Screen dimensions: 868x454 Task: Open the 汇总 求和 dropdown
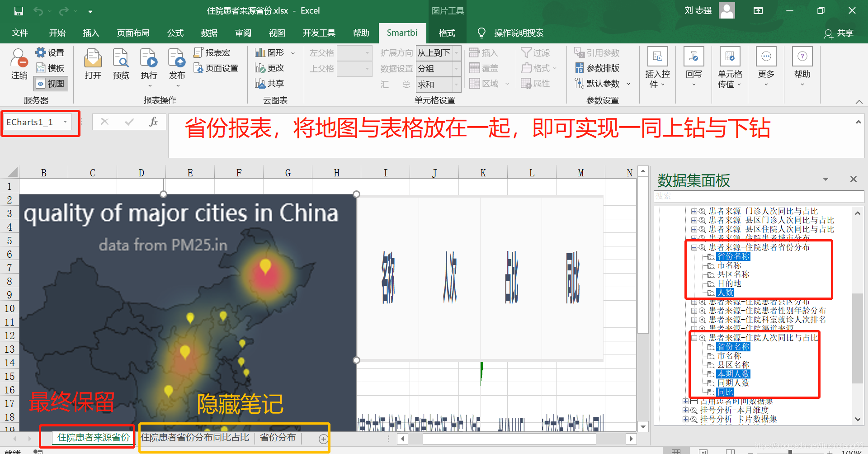click(456, 85)
